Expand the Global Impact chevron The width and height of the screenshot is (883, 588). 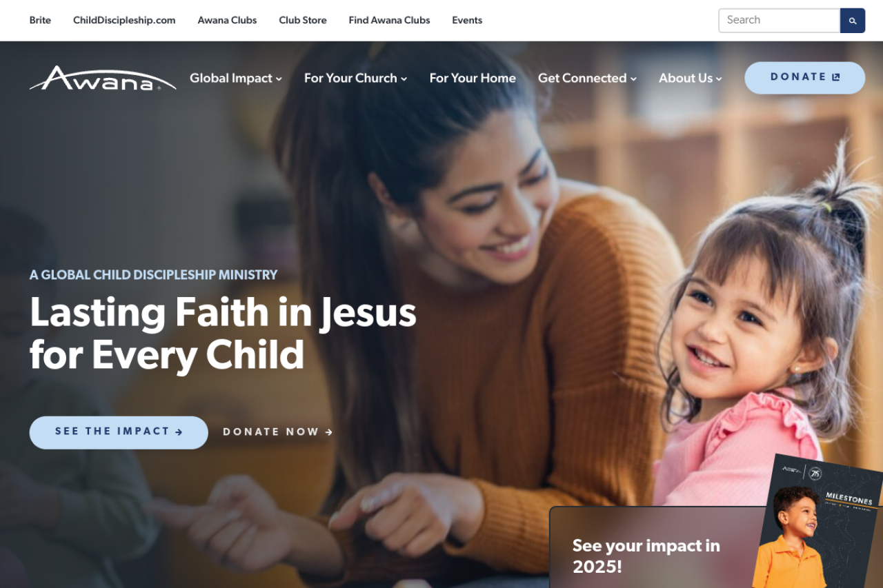(279, 79)
